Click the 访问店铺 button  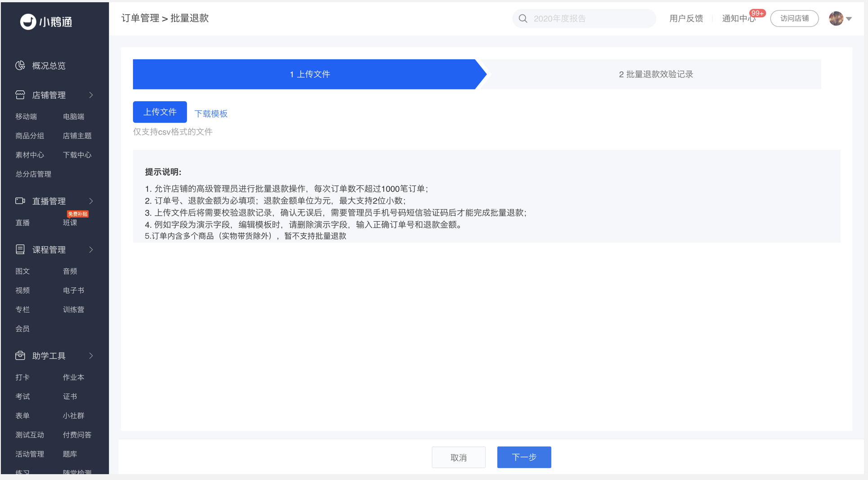[x=794, y=18]
